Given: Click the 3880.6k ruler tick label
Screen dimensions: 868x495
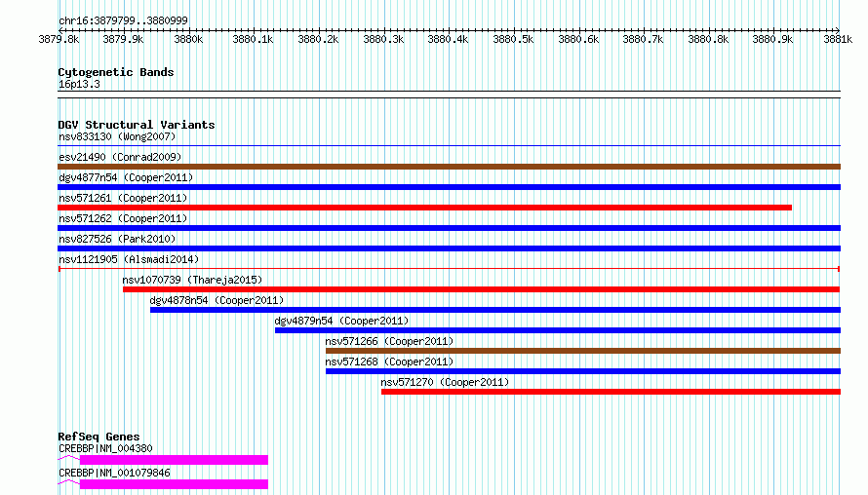Looking at the screenshot, I should (x=578, y=39).
